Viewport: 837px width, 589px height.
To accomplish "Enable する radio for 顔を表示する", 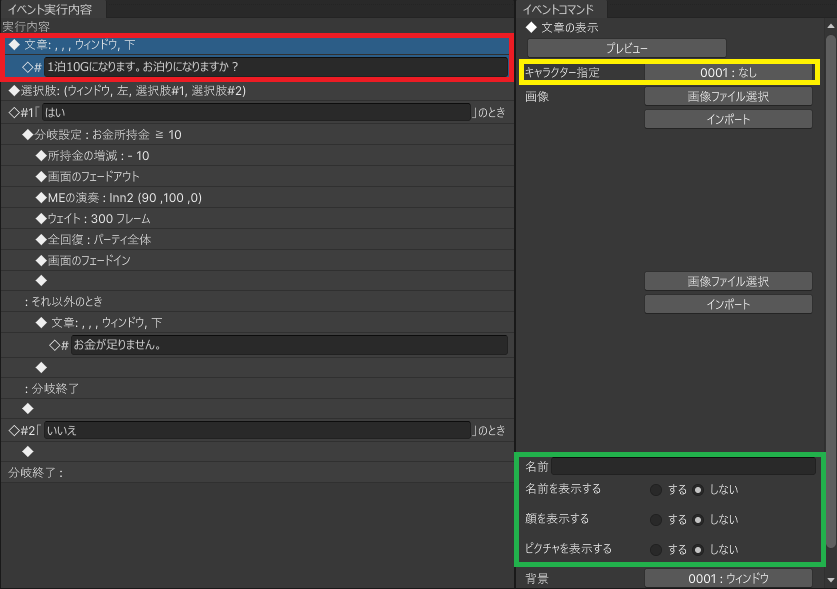I will click(656, 520).
